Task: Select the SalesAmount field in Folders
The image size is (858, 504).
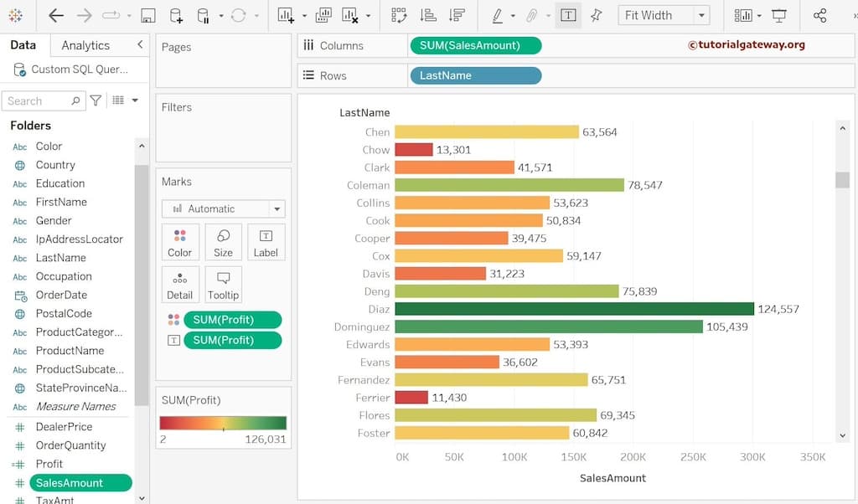Action: click(80, 482)
